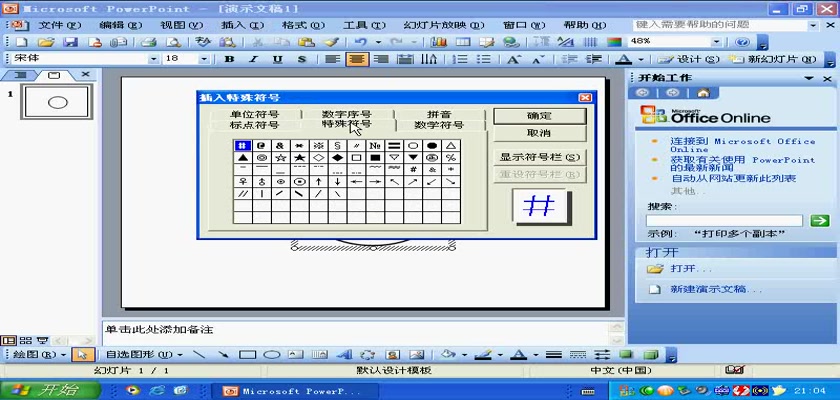Viewport: 840px width, 400px height.
Task: Toggle center alignment button
Action: click(x=357, y=59)
